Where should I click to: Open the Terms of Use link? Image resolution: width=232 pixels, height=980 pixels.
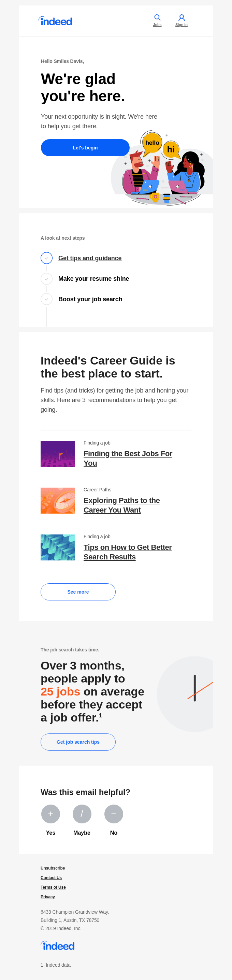pos(53,887)
